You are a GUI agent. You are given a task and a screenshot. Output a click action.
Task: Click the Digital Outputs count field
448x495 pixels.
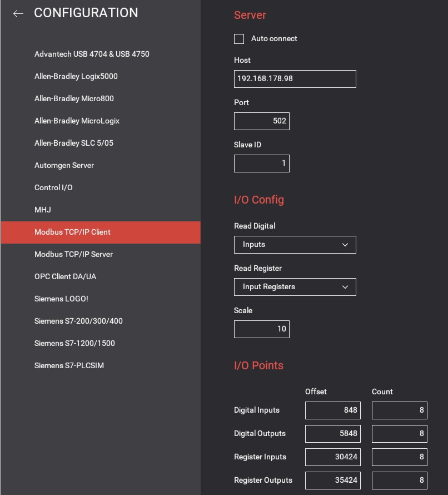click(x=399, y=434)
